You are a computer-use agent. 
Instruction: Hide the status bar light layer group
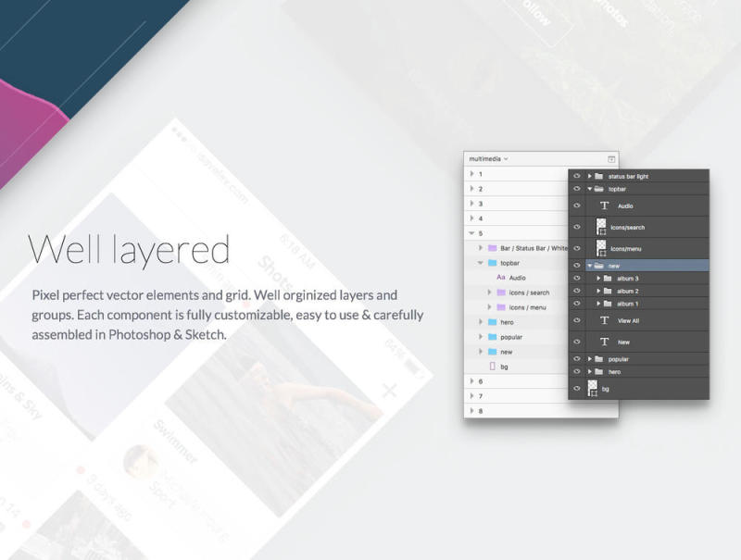pyautogui.click(x=576, y=176)
